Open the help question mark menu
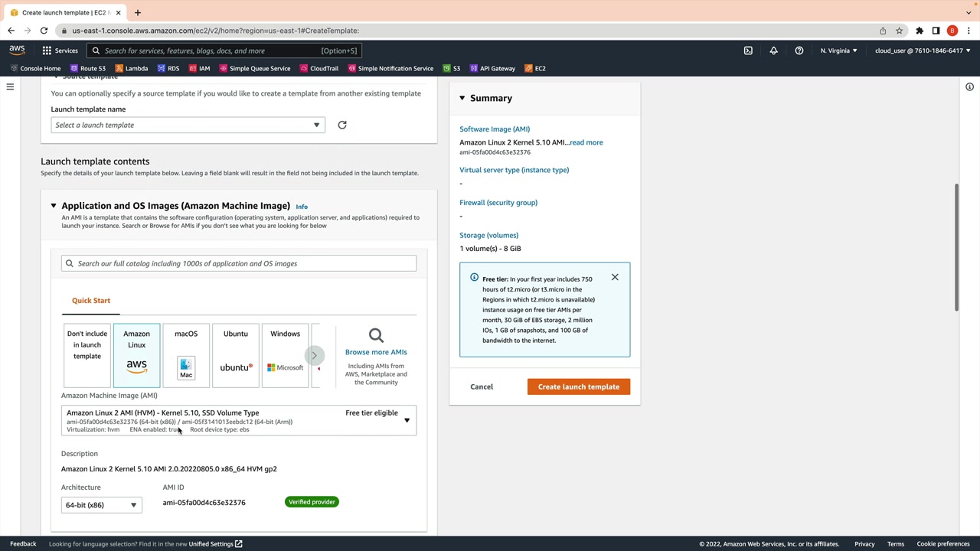This screenshot has height=551, width=980. (x=799, y=51)
